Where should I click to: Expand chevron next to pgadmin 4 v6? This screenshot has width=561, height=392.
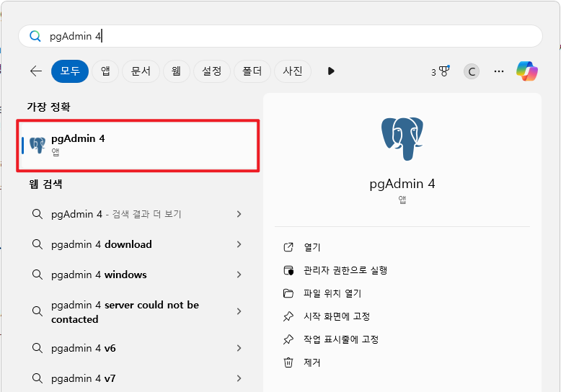pos(239,348)
